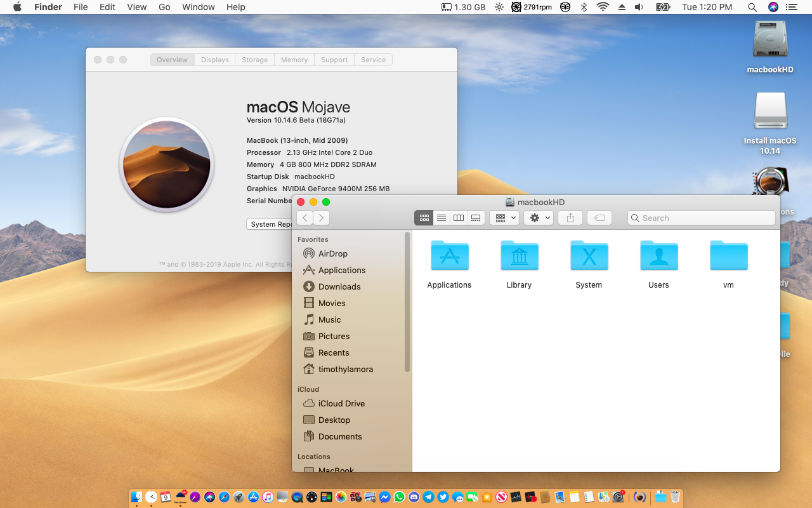Screen dimensions: 812x508
Task: Open the Library folder icon
Action: 519,256
